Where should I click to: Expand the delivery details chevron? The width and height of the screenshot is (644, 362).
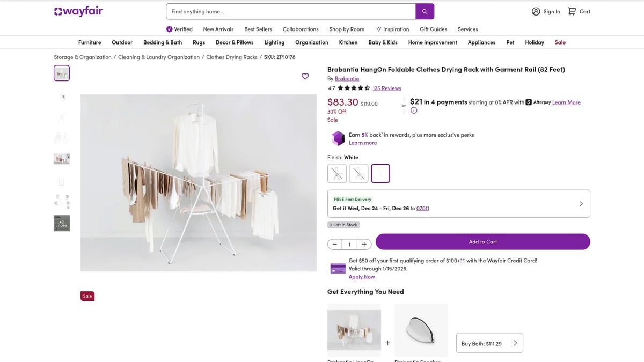tap(581, 203)
